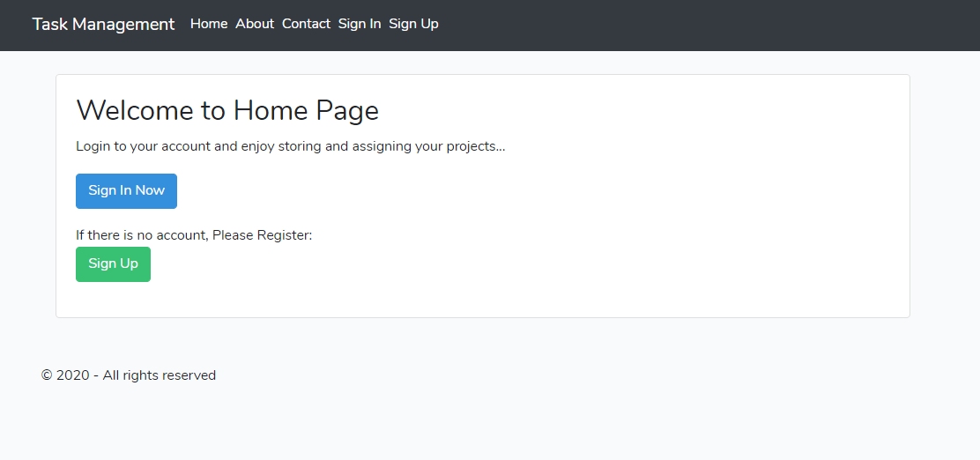Click the copyright symbol in the footer
The image size is (980, 460).
tap(46, 375)
